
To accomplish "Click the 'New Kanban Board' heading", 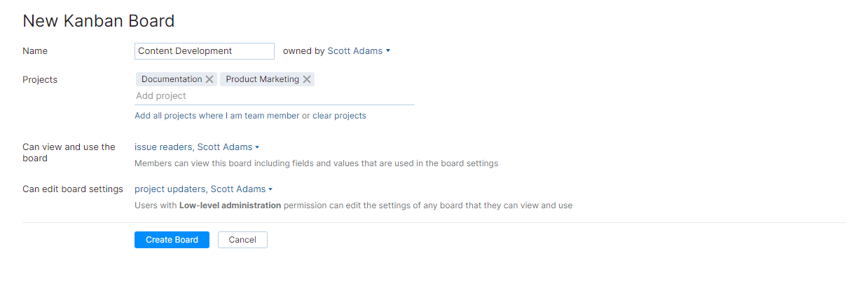I will click(99, 21).
